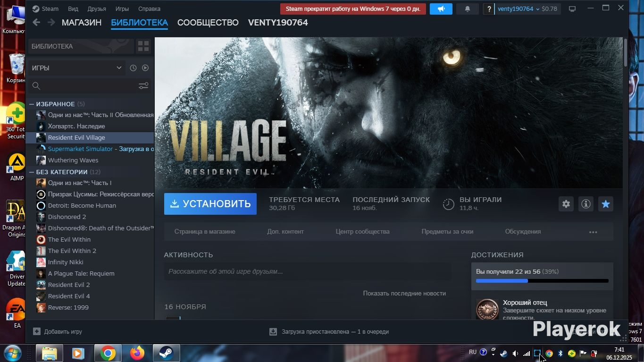
Task: Click the plus icon to add a game
Action: point(37,331)
